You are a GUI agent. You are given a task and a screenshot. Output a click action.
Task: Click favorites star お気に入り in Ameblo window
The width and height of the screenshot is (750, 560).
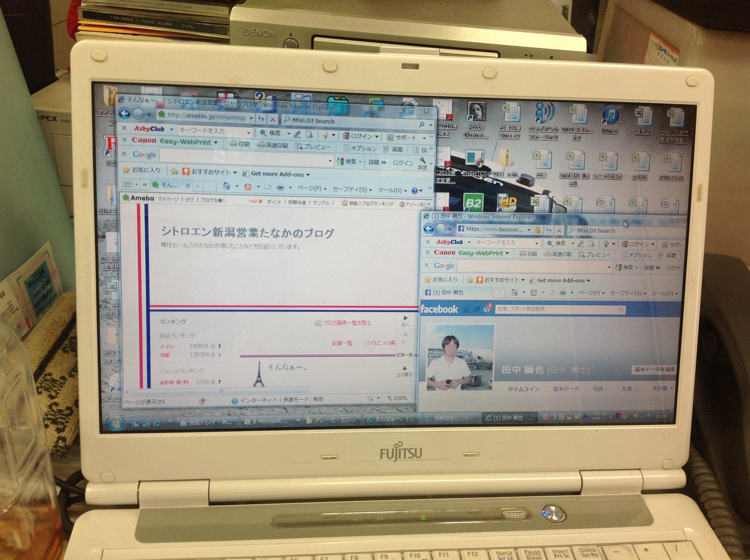142,170
